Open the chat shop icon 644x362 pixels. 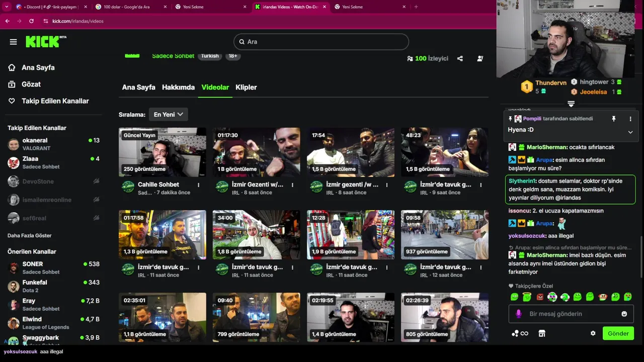542,333
